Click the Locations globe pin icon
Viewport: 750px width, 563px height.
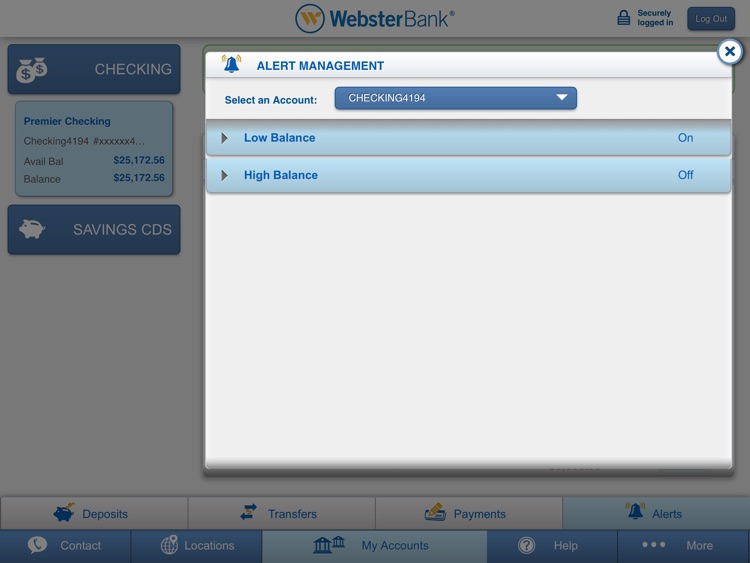[169, 544]
